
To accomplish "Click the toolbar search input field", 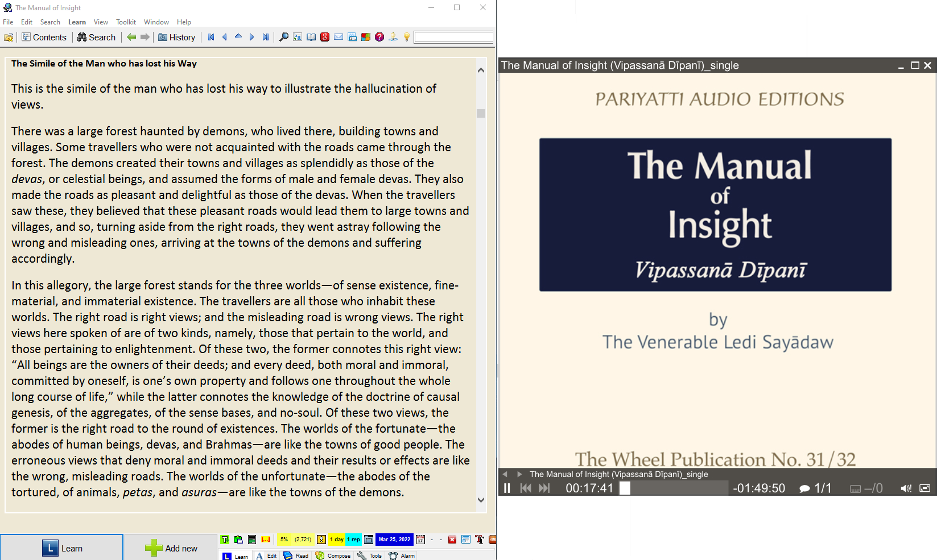I will tap(454, 37).
